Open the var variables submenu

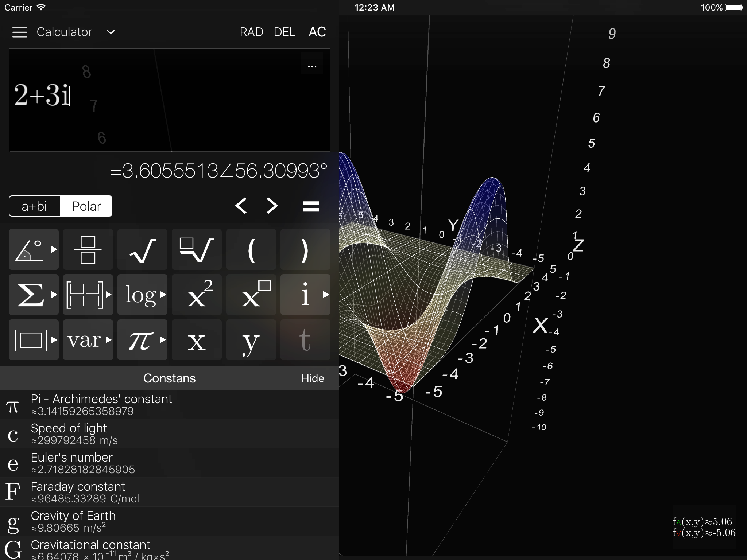click(x=88, y=340)
